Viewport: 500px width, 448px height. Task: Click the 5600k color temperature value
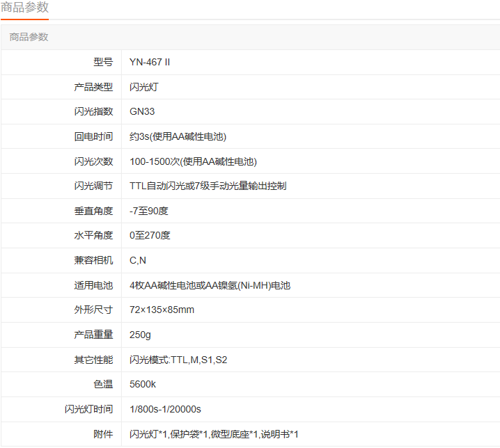(142, 384)
